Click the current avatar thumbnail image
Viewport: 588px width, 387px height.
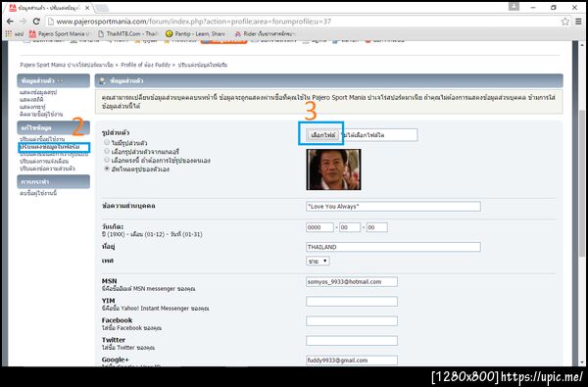[334, 169]
